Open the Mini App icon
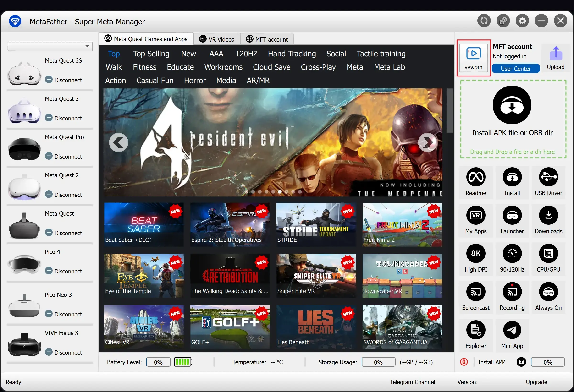The height and width of the screenshot is (392, 574). pyautogui.click(x=512, y=330)
